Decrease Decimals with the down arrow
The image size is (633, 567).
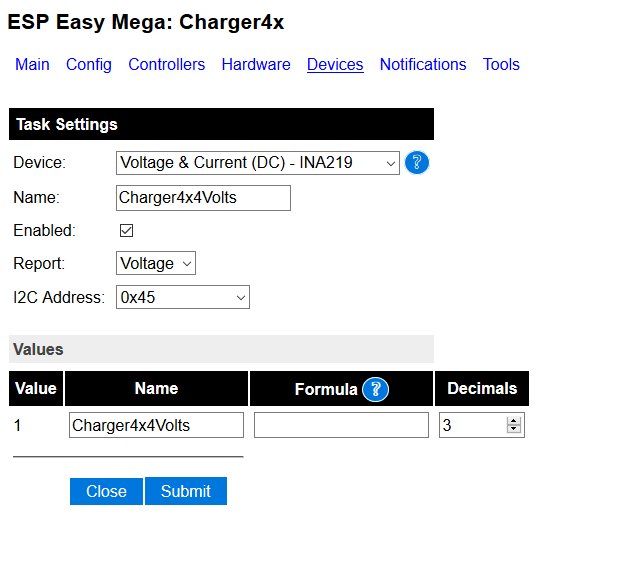[514, 429]
